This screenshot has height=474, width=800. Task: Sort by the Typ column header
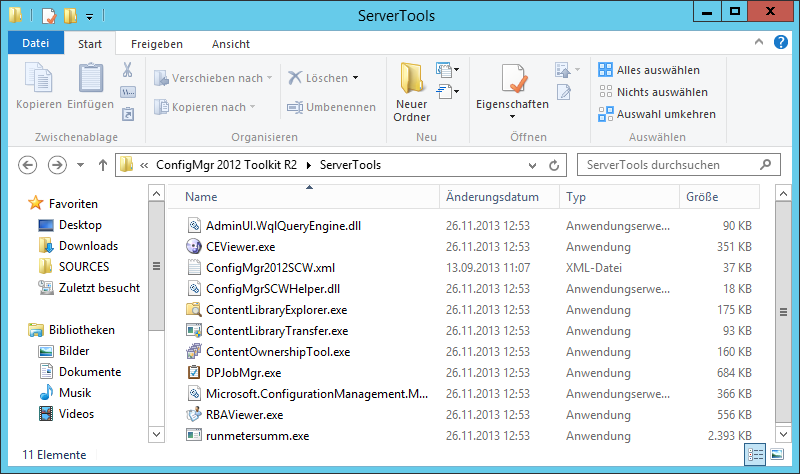tap(620, 197)
